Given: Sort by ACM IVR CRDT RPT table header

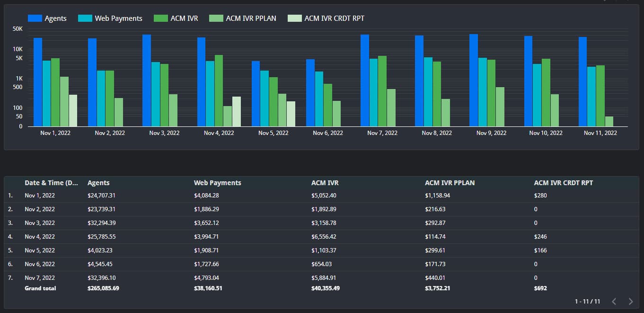Looking at the screenshot, I should tap(563, 183).
